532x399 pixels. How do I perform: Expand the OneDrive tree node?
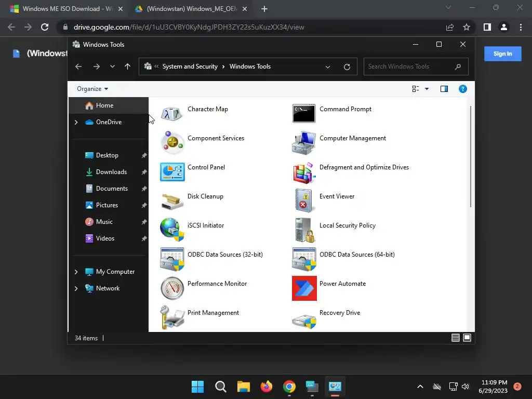click(x=76, y=122)
